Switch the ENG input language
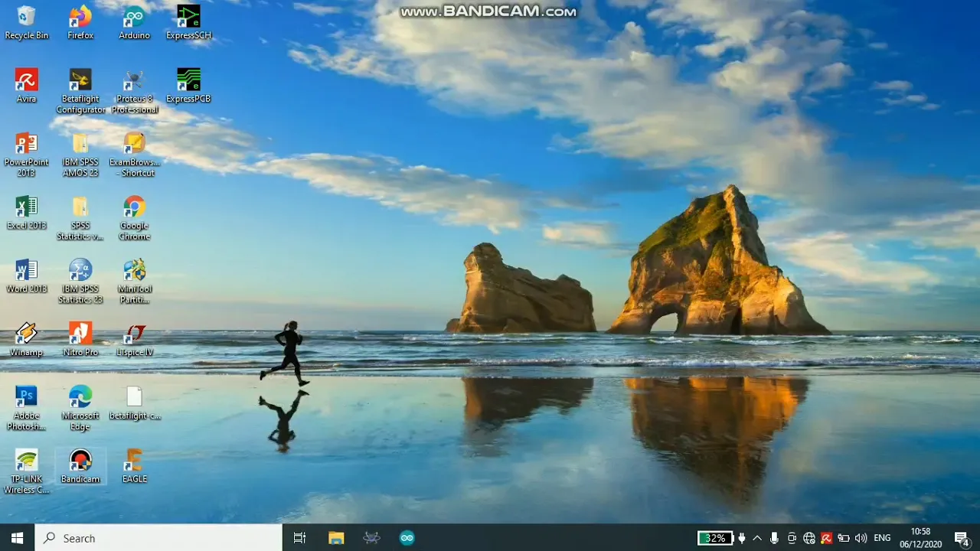The width and height of the screenshot is (980, 551). [882, 538]
